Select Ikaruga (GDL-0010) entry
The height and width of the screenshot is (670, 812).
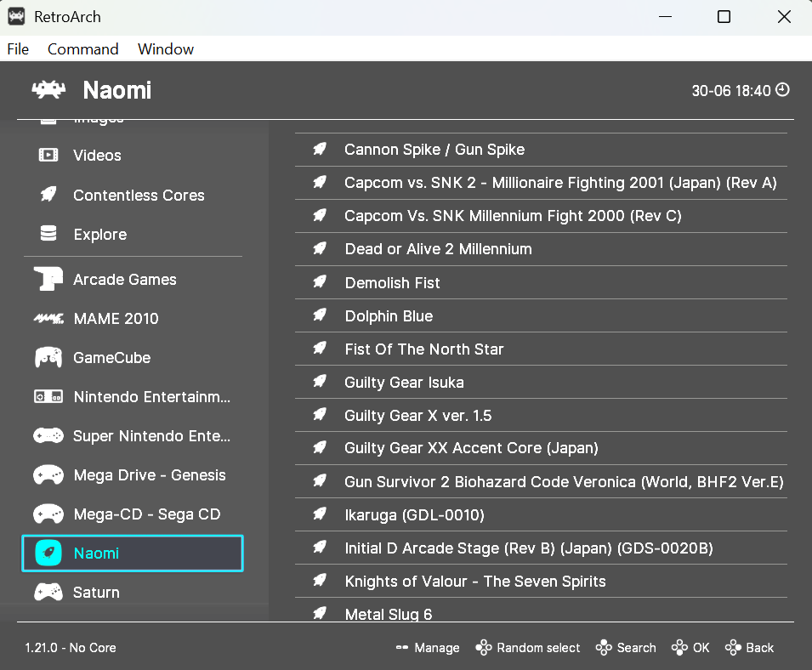pyautogui.click(x=541, y=514)
